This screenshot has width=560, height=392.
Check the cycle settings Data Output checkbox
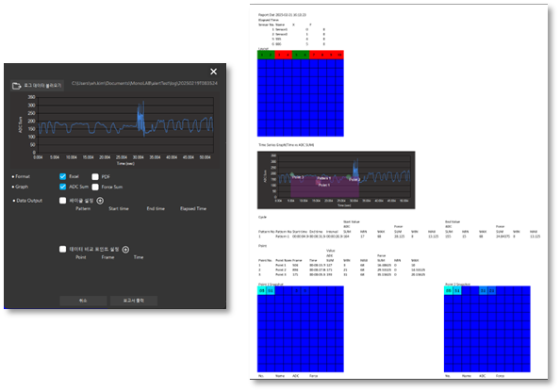click(63, 201)
